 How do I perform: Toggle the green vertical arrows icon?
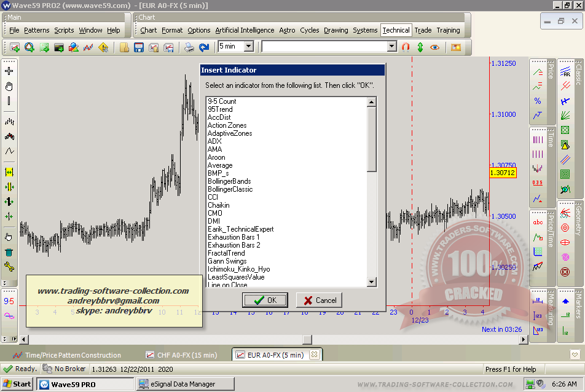(x=420, y=47)
